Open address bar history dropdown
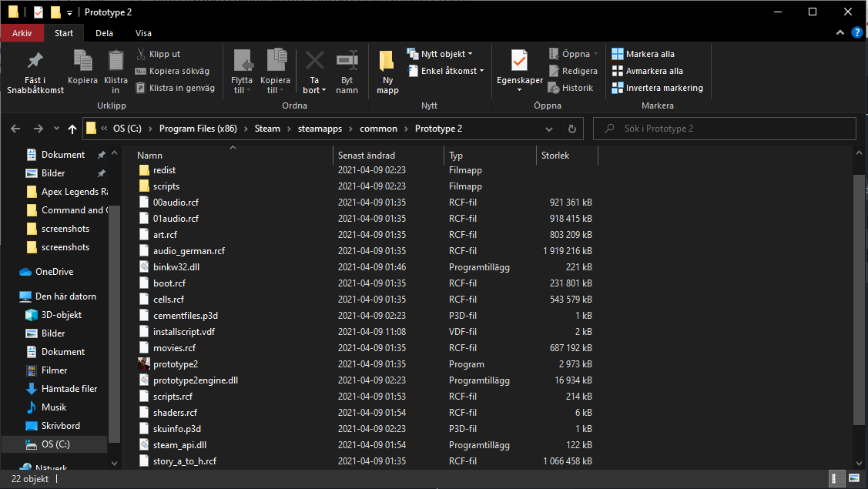Viewport: 868px width, 489px height. coord(548,129)
